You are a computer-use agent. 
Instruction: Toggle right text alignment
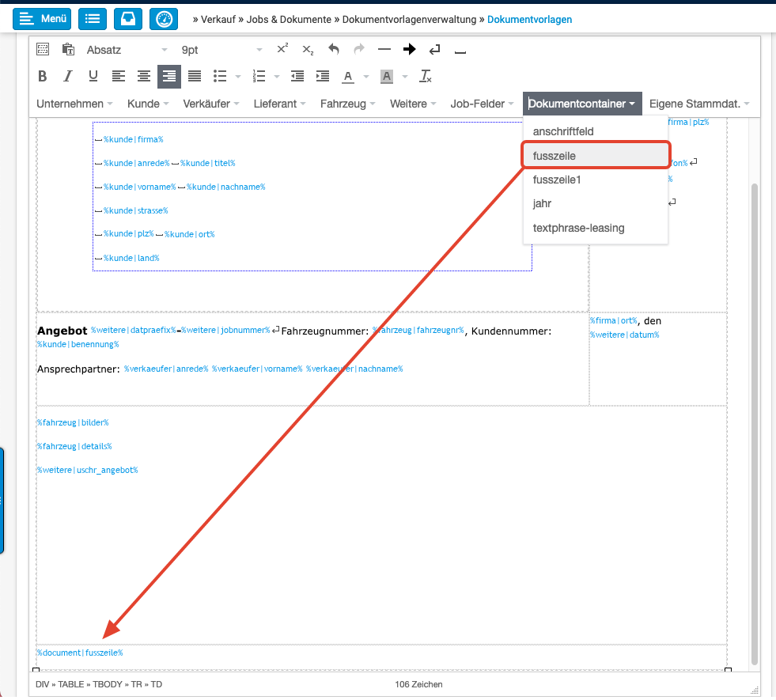coord(168,77)
